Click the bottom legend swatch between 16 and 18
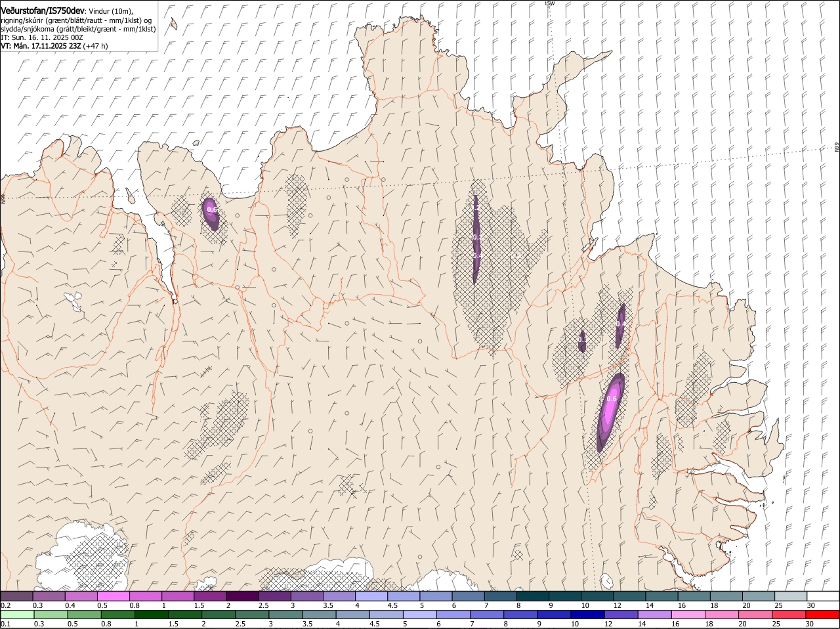The image size is (840, 629). point(688,615)
